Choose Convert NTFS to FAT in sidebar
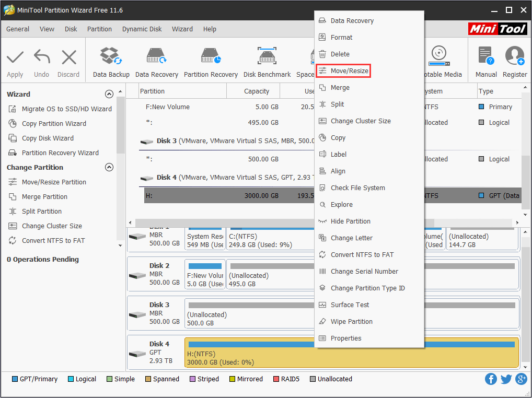The height and width of the screenshot is (398, 532). [47, 240]
